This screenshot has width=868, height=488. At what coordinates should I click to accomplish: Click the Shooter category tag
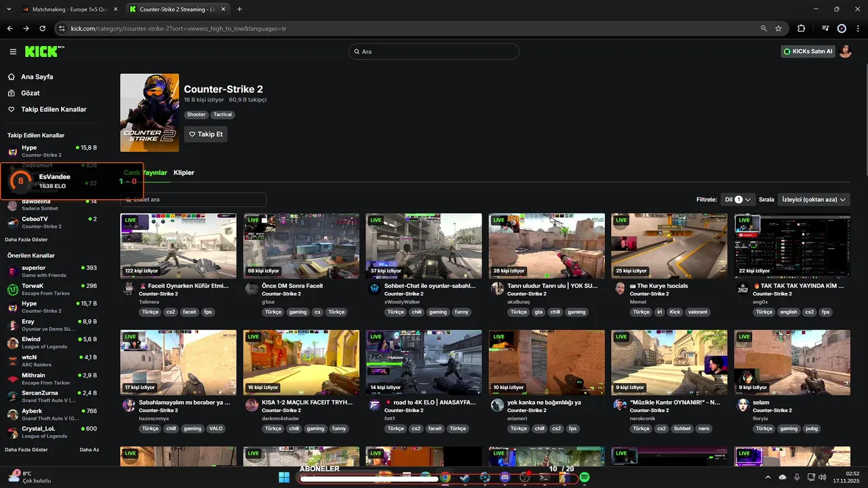[196, 115]
